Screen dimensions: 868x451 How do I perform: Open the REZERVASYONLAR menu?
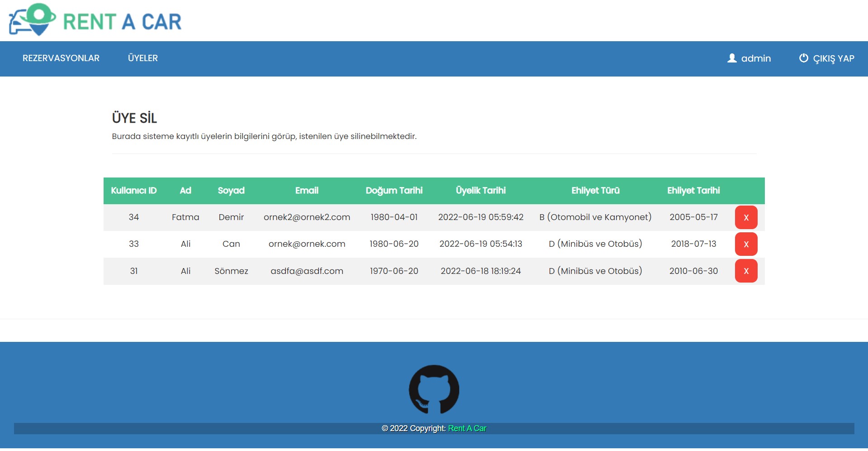pyautogui.click(x=61, y=58)
